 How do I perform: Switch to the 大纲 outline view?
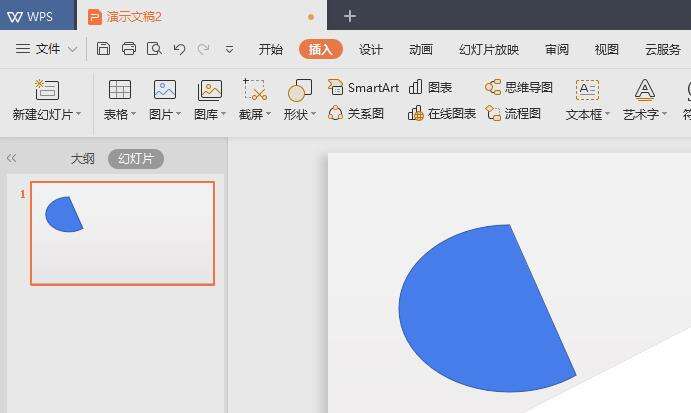[82, 159]
